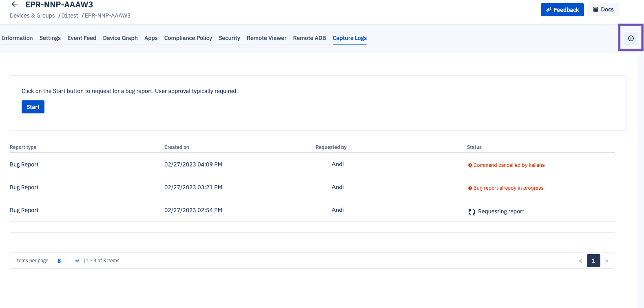Open the Device Graph tab

click(x=120, y=38)
